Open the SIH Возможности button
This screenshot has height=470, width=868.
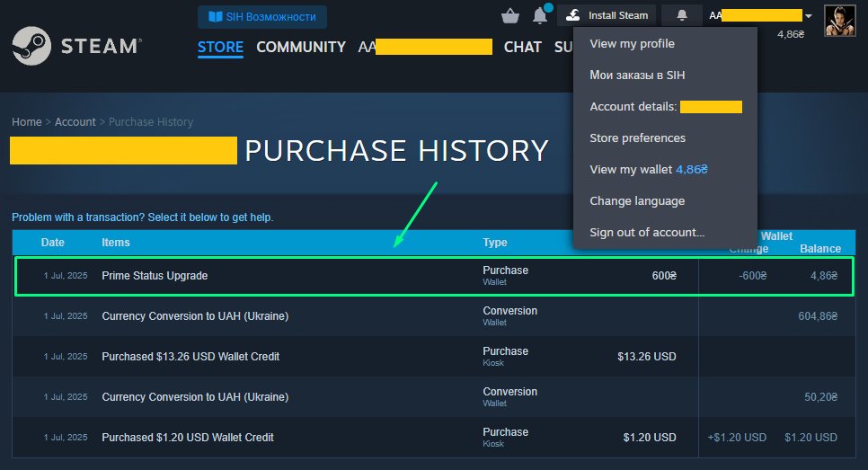261,16
